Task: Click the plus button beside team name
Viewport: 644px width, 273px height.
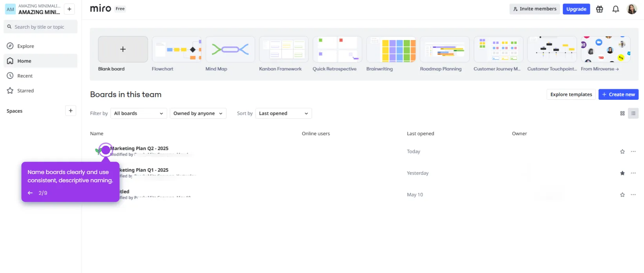Action: 69,9
